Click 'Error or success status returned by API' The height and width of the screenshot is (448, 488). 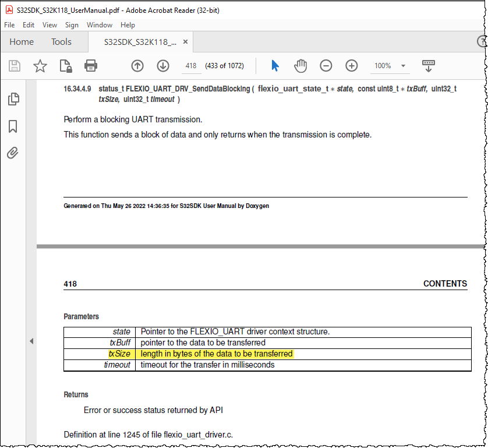tap(153, 410)
